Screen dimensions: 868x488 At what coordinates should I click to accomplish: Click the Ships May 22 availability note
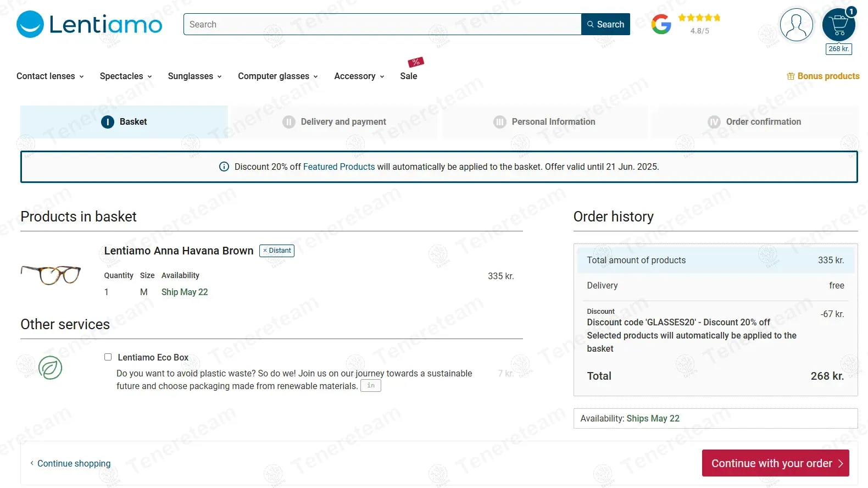click(x=653, y=419)
